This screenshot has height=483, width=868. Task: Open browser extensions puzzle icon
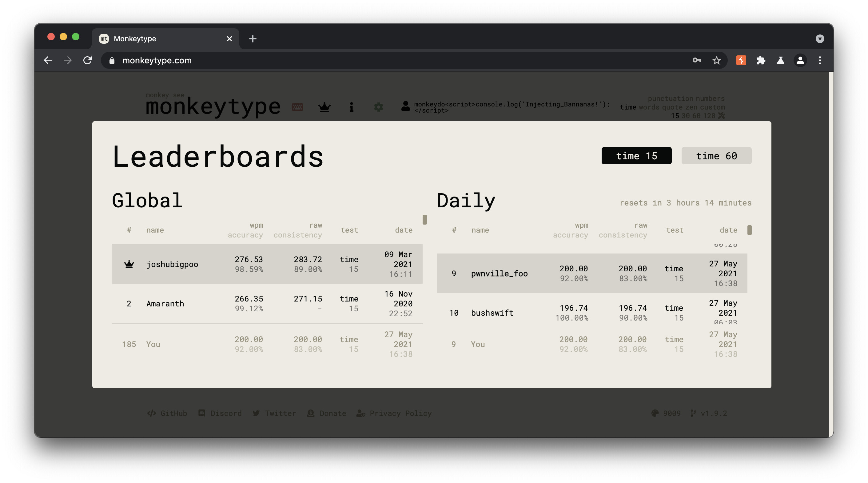(761, 60)
